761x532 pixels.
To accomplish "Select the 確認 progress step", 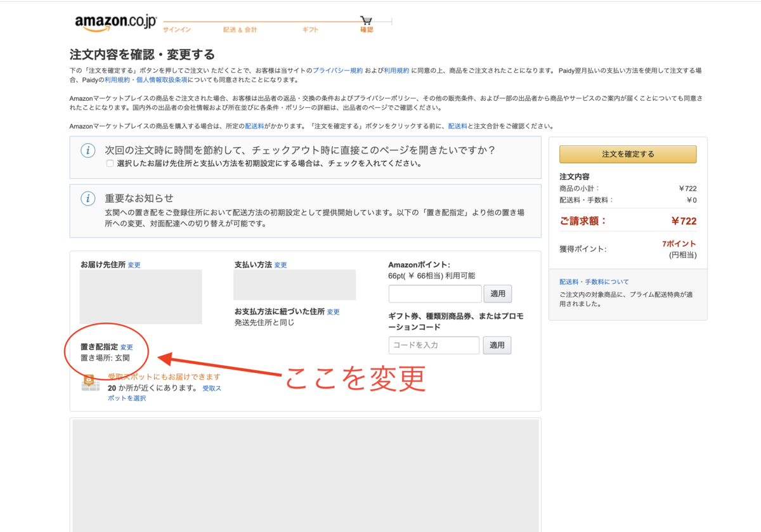I will [367, 30].
